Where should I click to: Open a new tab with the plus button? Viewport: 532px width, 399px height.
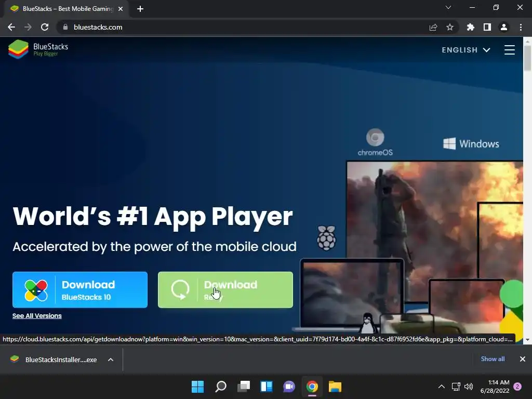click(x=140, y=9)
